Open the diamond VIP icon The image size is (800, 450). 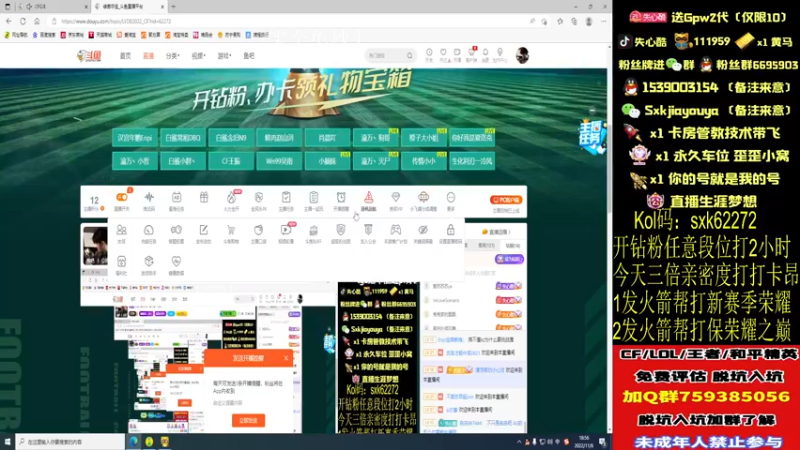395,197
